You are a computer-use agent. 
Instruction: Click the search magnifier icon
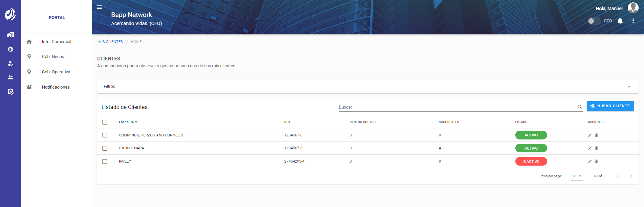[580, 107]
